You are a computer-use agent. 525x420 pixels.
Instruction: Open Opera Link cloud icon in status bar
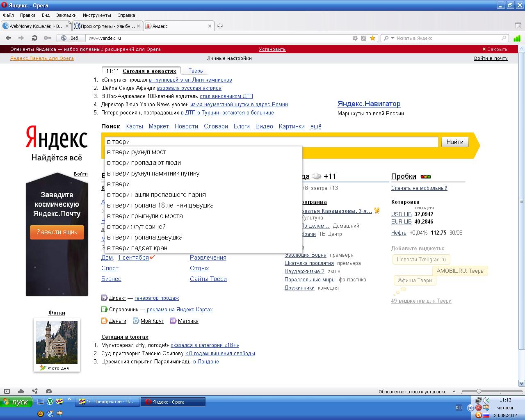(x=21, y=391)
